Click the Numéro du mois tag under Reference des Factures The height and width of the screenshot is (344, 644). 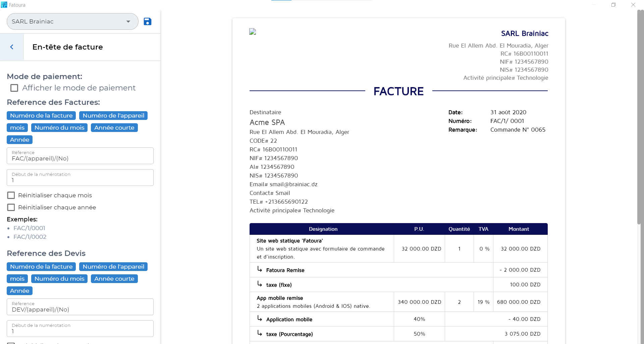pos(59,128)
